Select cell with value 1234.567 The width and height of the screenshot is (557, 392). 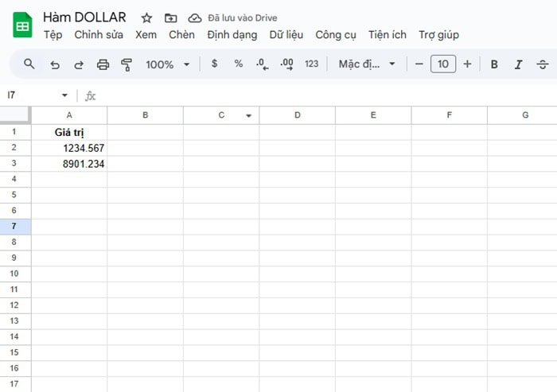[69, 148]
